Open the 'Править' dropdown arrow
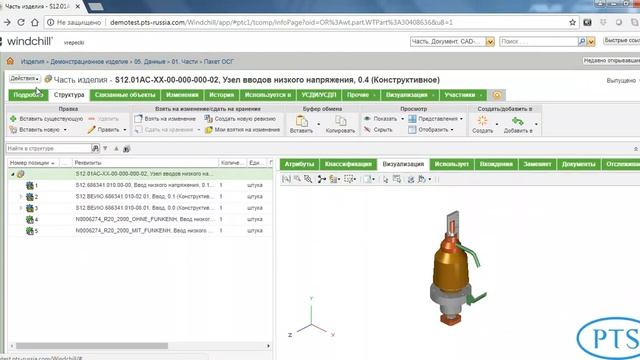This screenshot has width=640, height=360. click(125, 130)
